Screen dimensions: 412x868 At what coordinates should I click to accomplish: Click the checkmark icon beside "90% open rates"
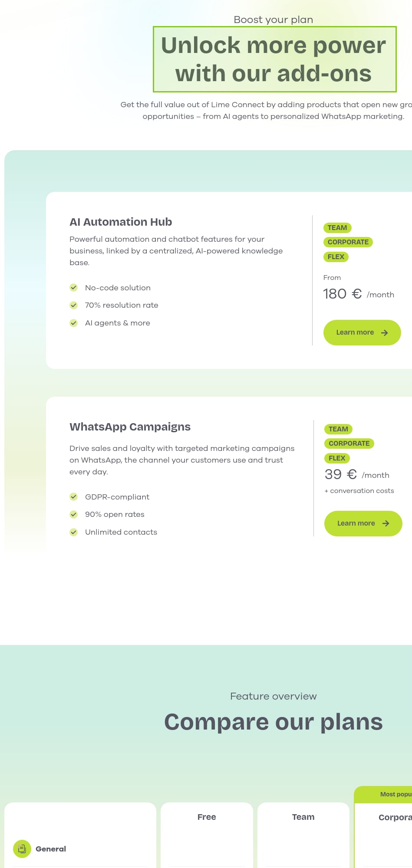point(74,514)
